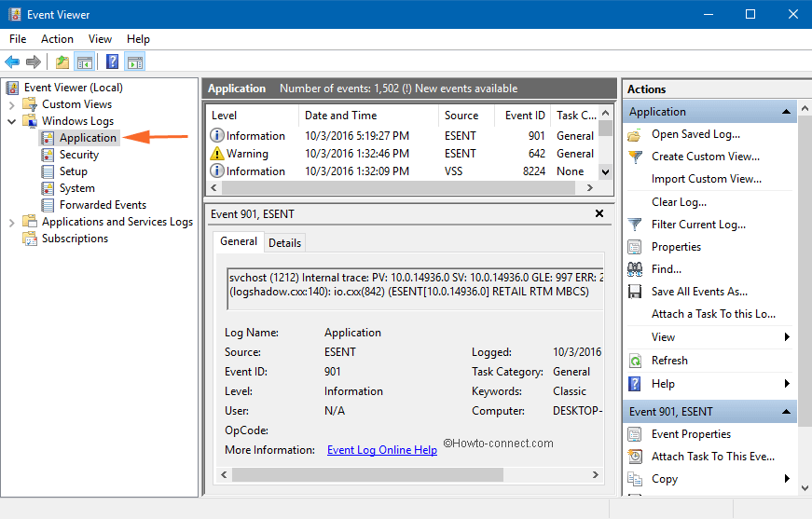Open the View submenu arrow in Actions
The height and width of the screenshot is (519, 812).
click(x=787, y=337)
